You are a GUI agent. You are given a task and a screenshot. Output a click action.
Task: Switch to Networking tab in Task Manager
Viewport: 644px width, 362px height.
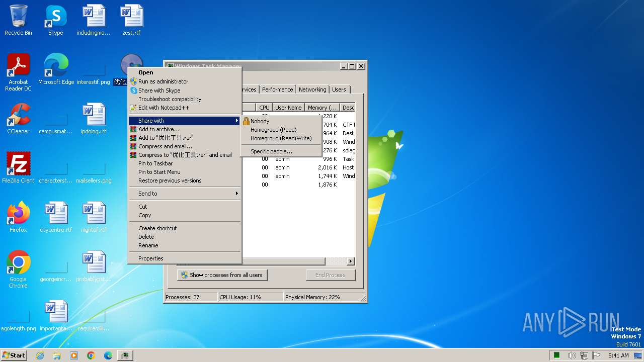pyautogui.click(x=312, y=89)
